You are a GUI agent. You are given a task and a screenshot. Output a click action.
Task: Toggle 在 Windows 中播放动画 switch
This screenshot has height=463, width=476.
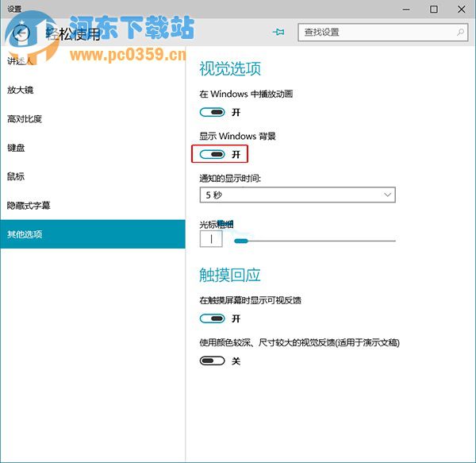point(212,113)
